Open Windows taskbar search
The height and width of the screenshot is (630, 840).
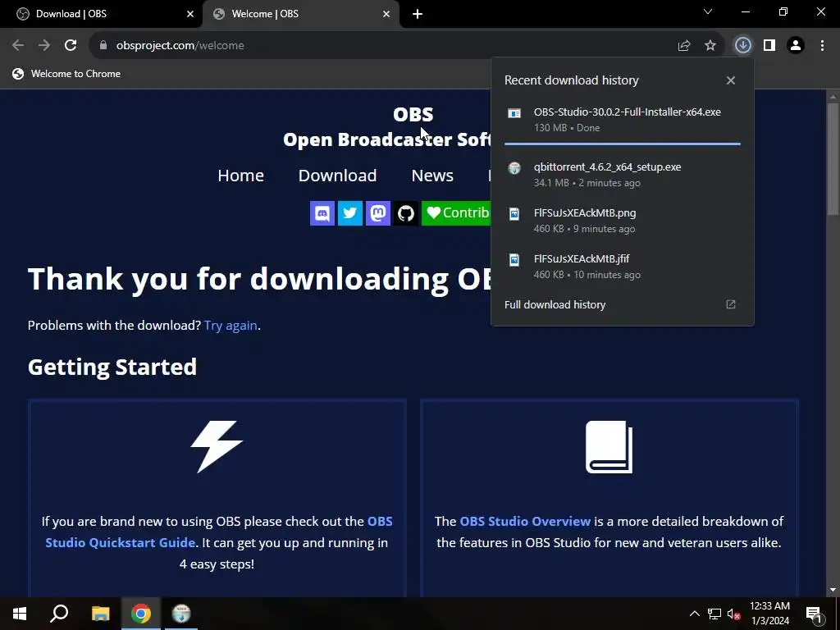59,614
